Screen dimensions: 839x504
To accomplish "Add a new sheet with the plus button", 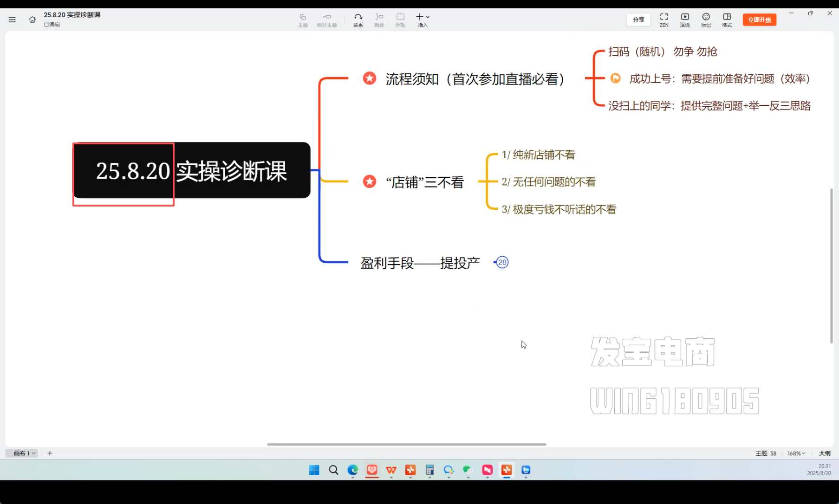I will pyautogui.click(x=50, y=453).
